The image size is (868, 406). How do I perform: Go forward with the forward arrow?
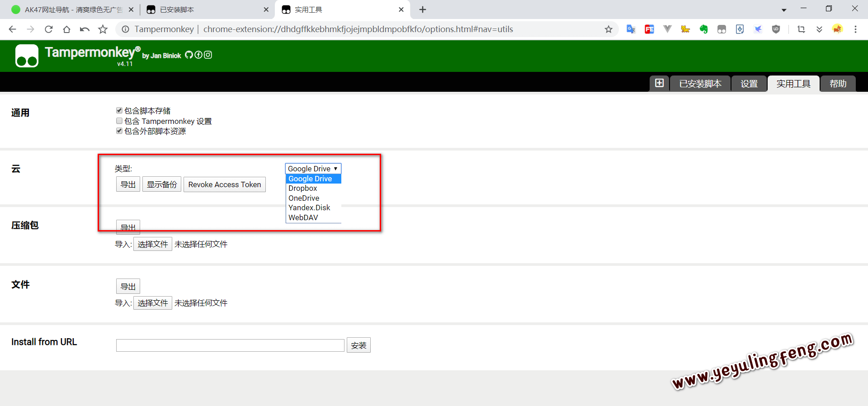pos(30,29)
